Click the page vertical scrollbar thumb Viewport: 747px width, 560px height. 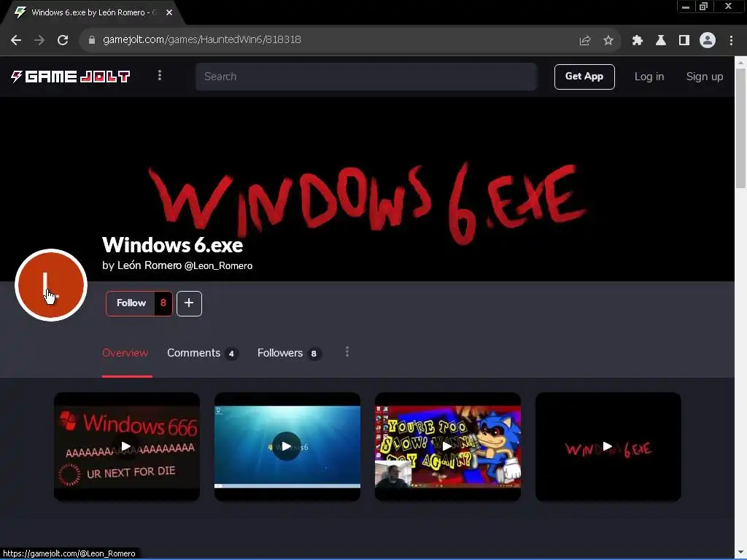click(740, 128)
